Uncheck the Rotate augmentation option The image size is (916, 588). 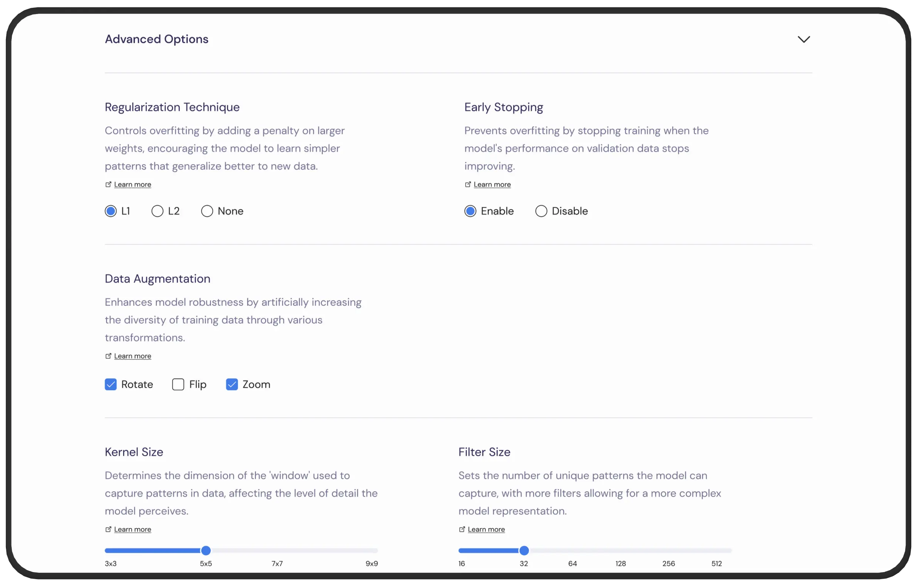111,385
